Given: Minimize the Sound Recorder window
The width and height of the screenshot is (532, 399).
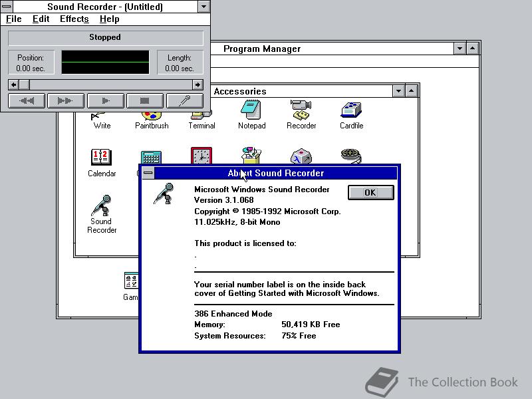Looking at the screenshot, I should coord(203,7).
